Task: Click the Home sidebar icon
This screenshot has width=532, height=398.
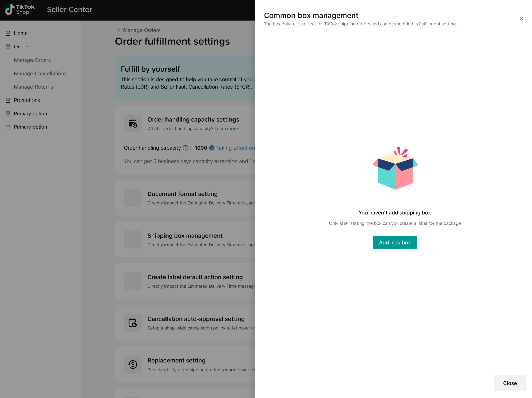Action: pos(8,33)
